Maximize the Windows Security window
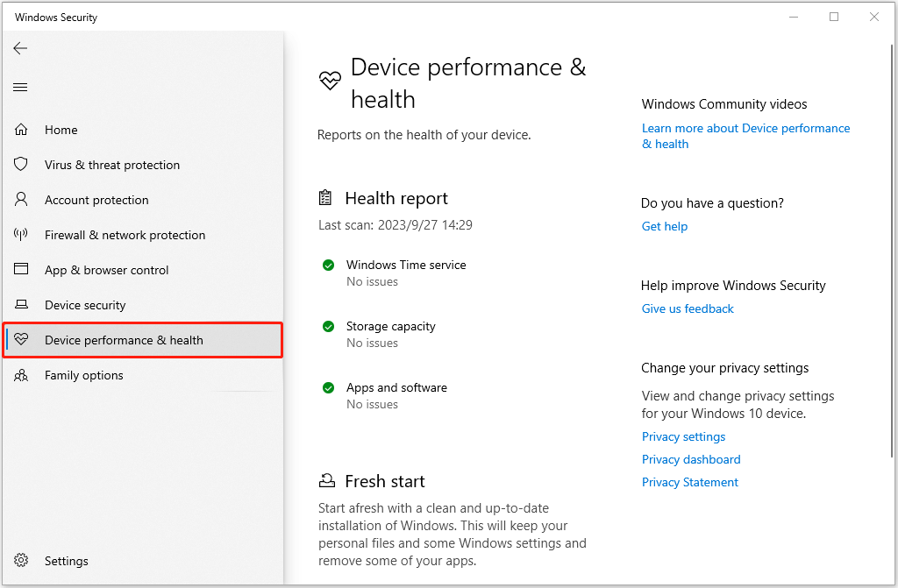Viewport: 898px width, 588px height. [834, 17]
